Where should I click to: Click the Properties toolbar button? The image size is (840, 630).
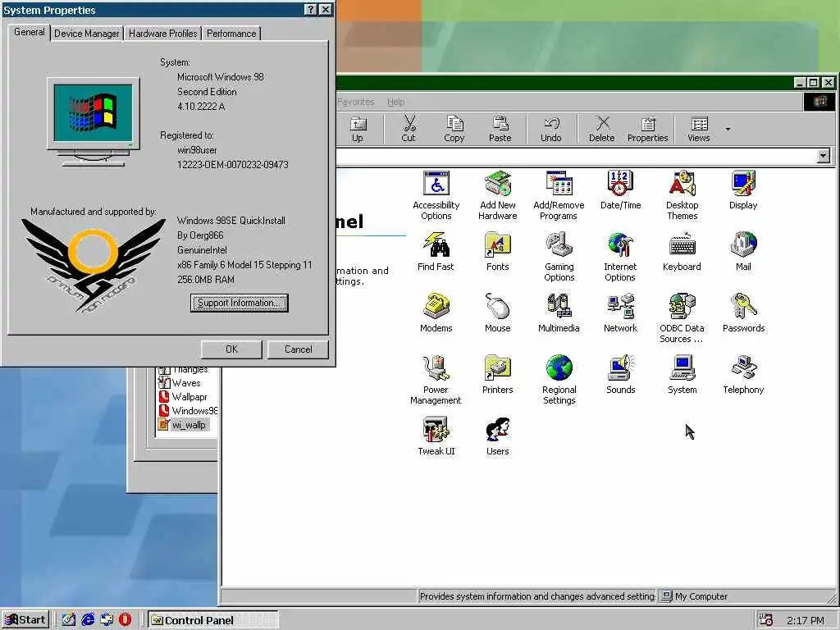click(648, 129)
